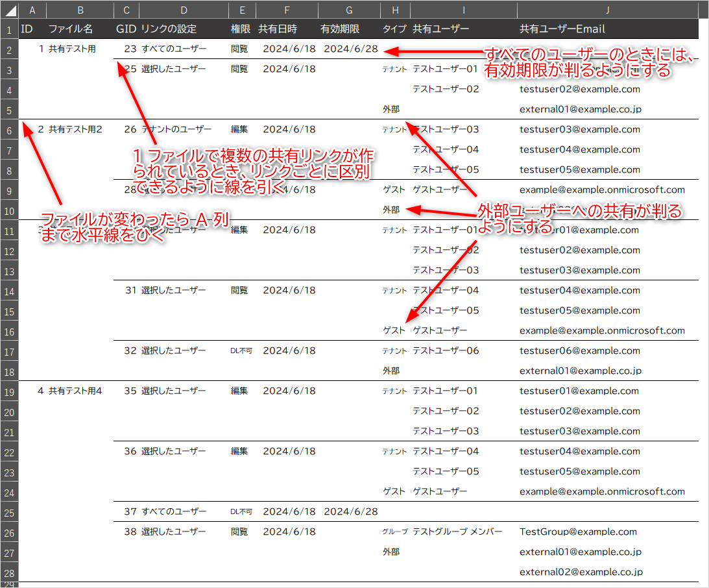
Task: Select the column J header
Action: coord(607,10)
